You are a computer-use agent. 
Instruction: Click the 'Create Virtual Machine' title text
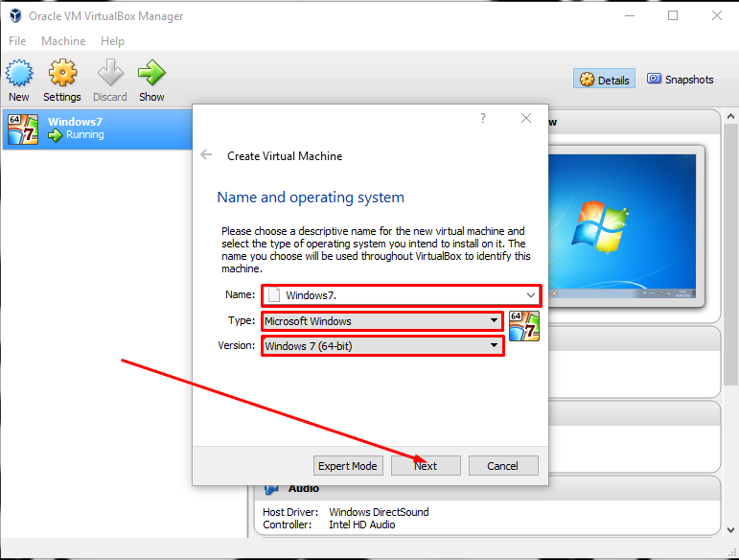(285, 156)
